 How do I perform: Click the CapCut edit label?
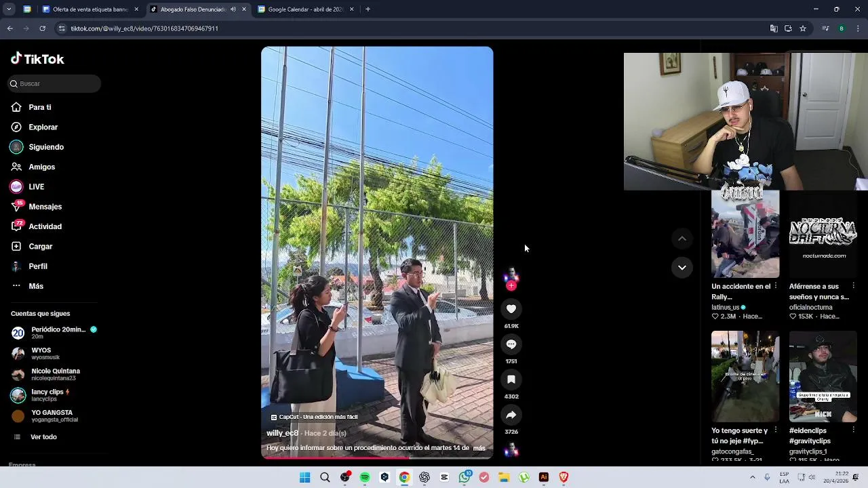(x=314, y=417)
